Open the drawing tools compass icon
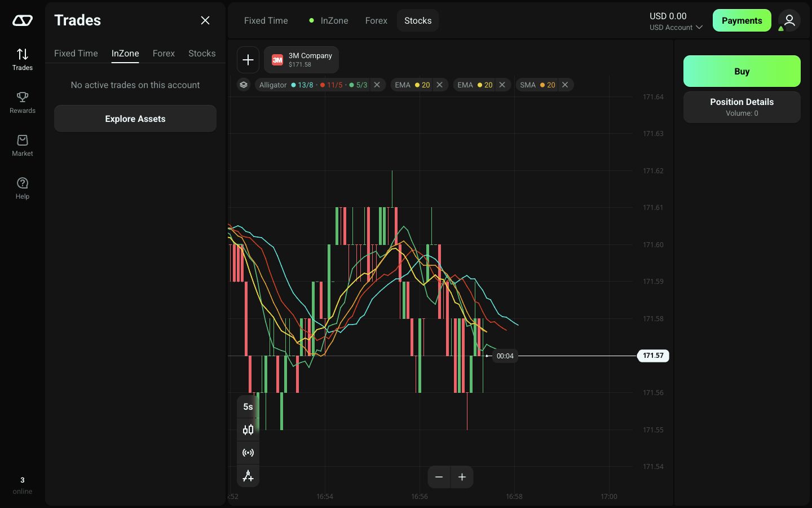This screenshot has width=812, height=508. [x=248, y=476]
